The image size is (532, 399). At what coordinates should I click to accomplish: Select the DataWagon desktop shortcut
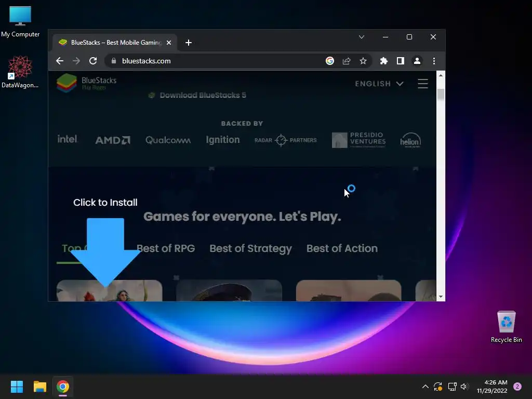tap(20, 72)
